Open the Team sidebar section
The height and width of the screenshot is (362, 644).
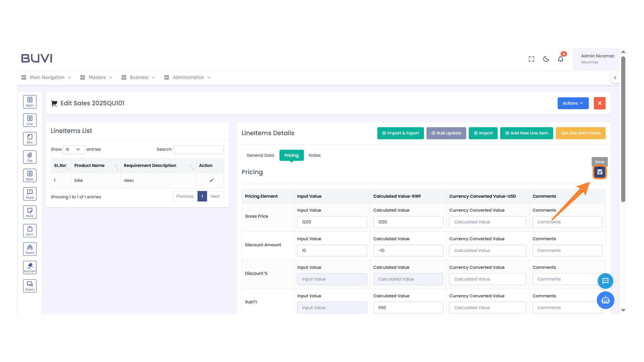pos(30,249)
